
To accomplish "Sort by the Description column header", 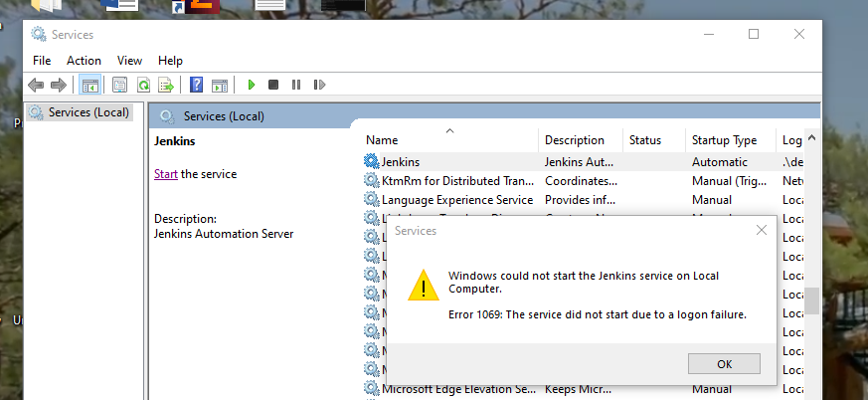I will 581,140.
